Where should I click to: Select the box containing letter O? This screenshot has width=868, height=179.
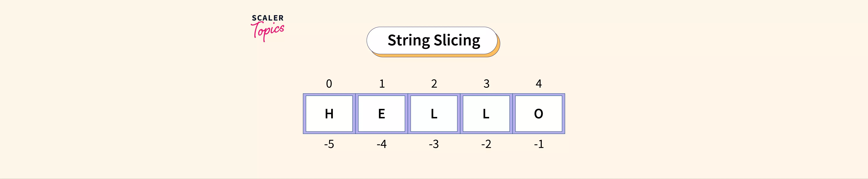(x=538, y=114)
